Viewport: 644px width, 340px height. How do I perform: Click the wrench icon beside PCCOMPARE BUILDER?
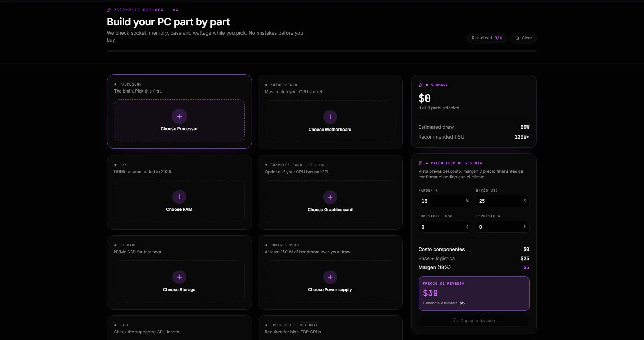click(109, 10)
